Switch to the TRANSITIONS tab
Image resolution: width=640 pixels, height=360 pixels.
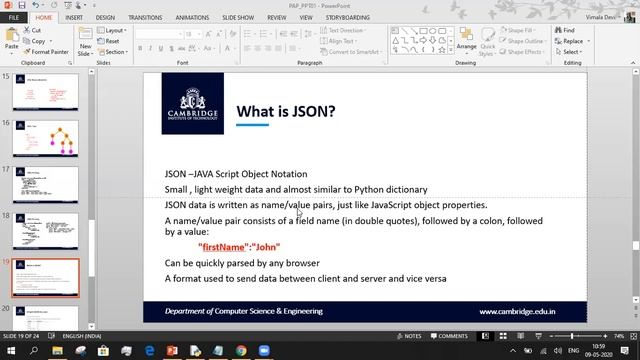pos(145,18)
